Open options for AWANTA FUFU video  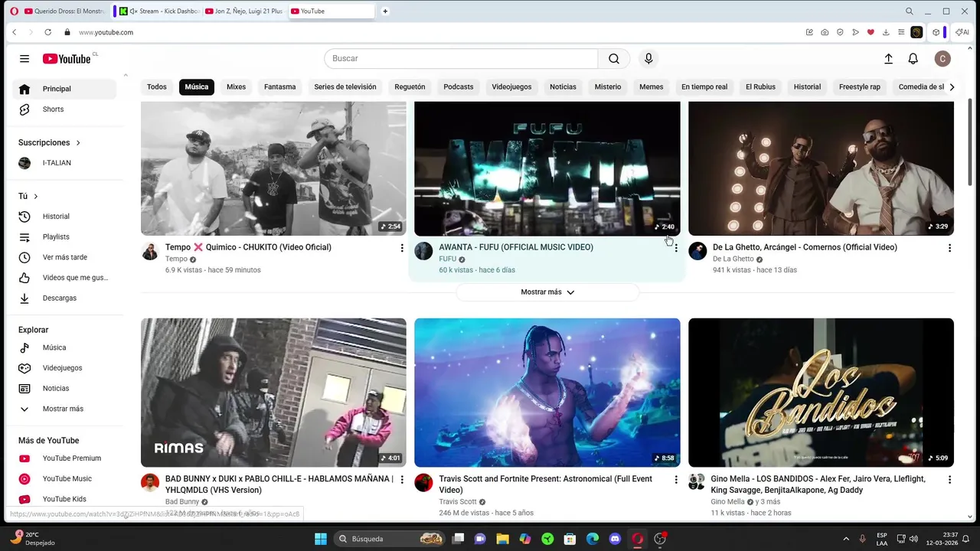pos(675,248)
